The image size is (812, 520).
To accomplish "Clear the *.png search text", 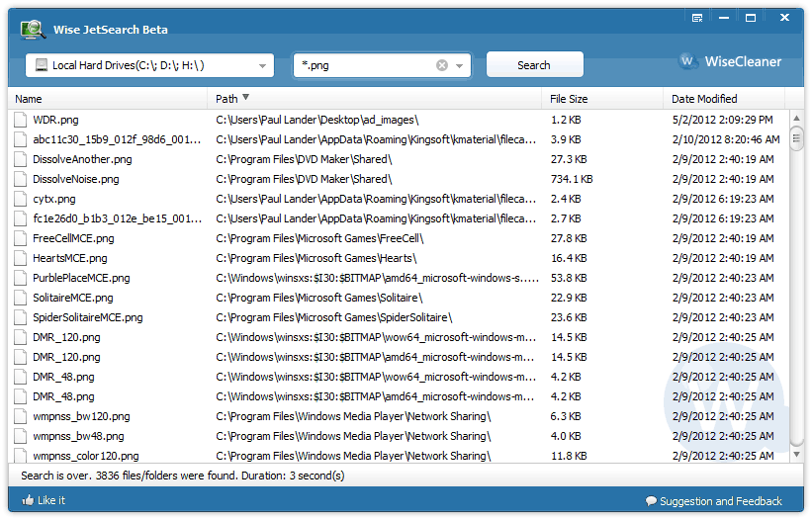I will (x=442, y=65).
